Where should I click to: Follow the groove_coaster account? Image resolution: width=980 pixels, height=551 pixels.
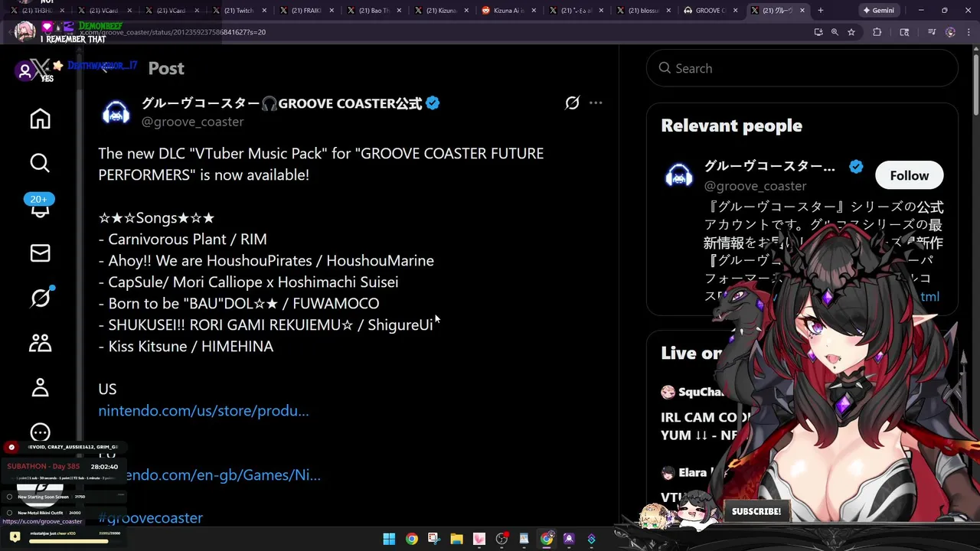tap(909, 175)
